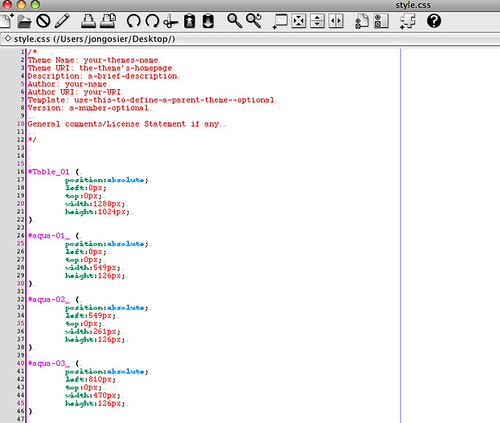Click the 'Theme Name: your-themes-name' line
This screenshot has width=500, height=423.
(x=93, y=60)
